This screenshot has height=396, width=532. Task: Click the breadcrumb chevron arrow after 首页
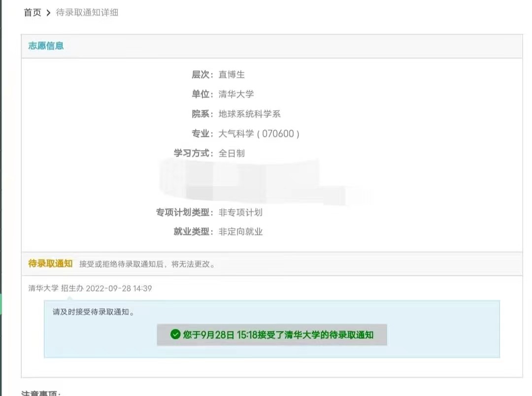tap(48, 13)
